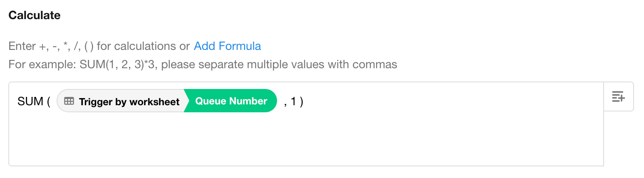Click the 'For example:' hint label

click(x=42, y=65)
